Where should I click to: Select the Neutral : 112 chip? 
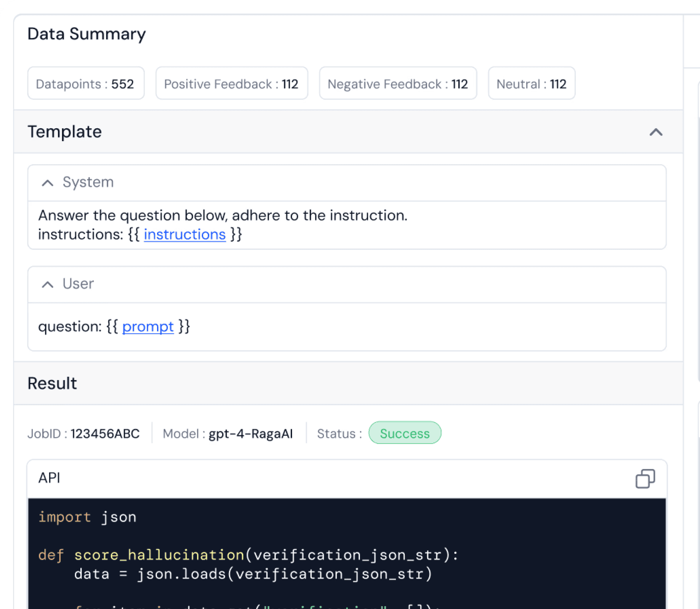tap(531, 84)
